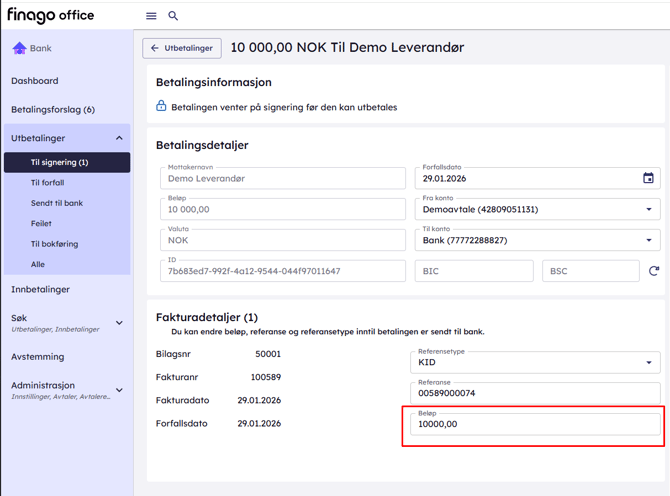Click the finago office logo
Viewport: 670px width, 496px height.
point(50,15)
